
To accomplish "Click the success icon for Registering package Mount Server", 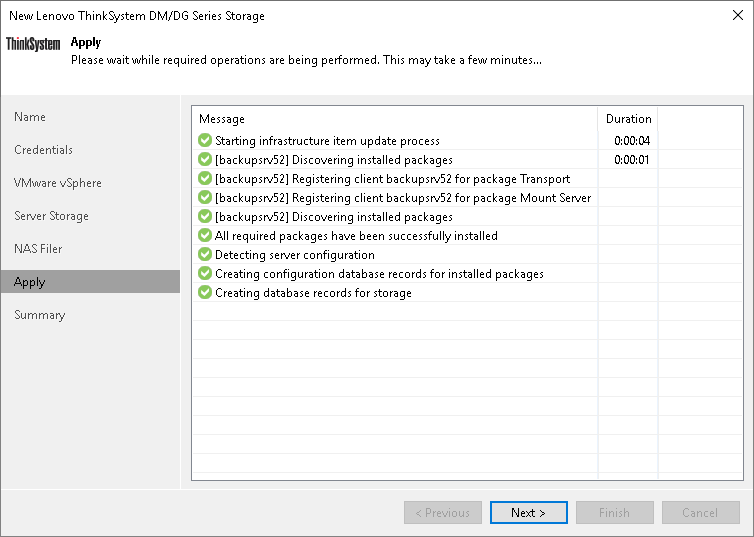I will [205, 197].
